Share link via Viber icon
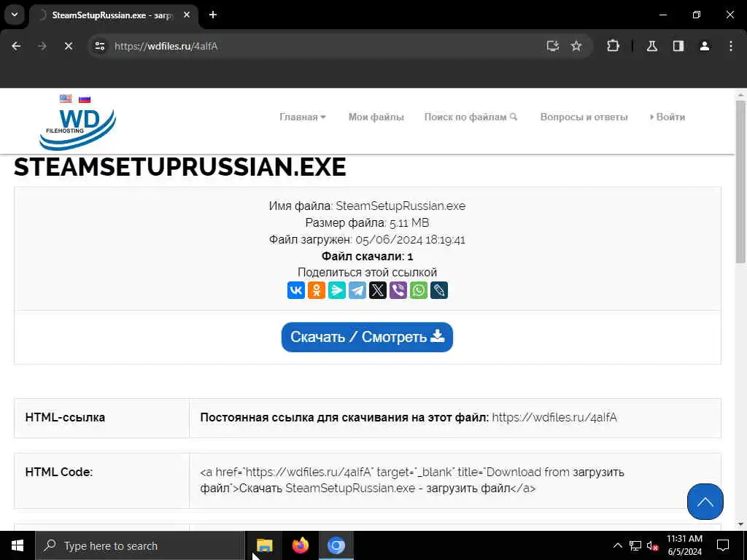The height and width of the screenshot is (560, 747). point(398,290)
